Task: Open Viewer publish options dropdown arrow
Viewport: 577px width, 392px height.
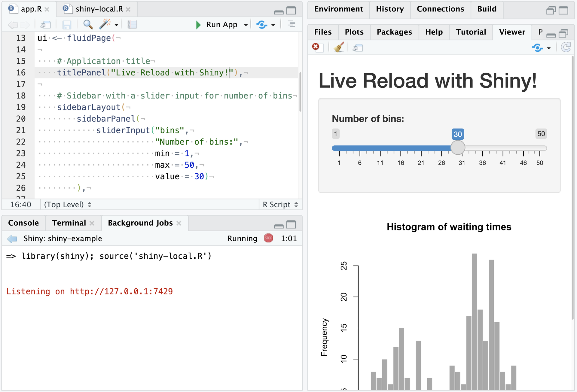Action: (x=549, y=48)
